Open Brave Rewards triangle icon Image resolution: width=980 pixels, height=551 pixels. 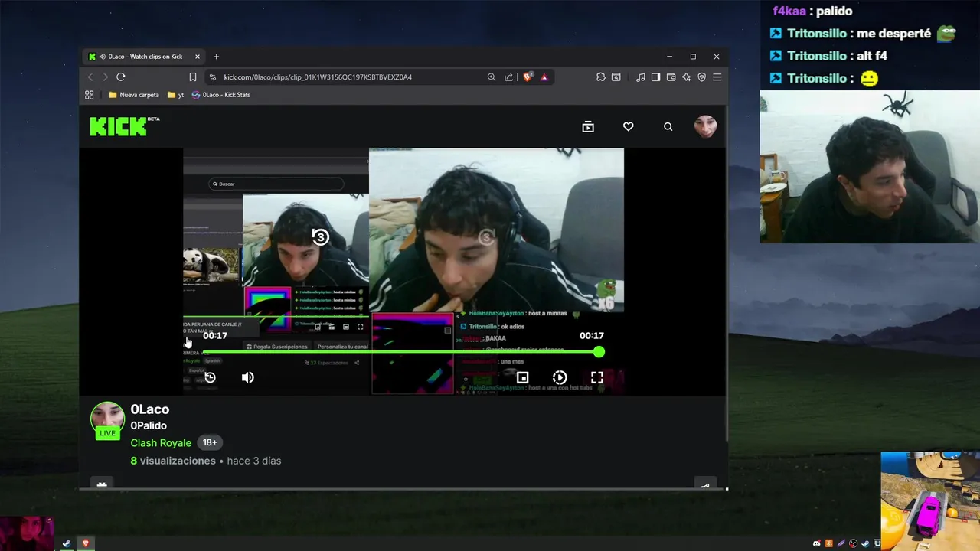pos(544,77)
